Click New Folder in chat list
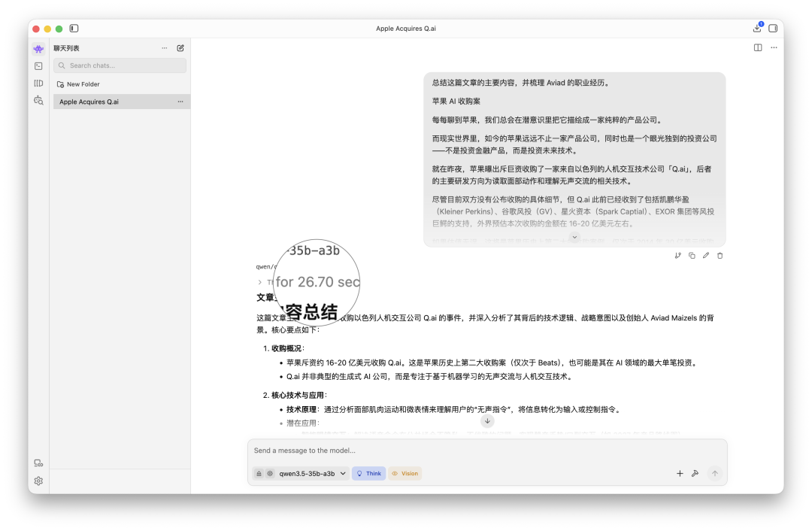Screen dimensions: 812x531 (x=78, y=84)
